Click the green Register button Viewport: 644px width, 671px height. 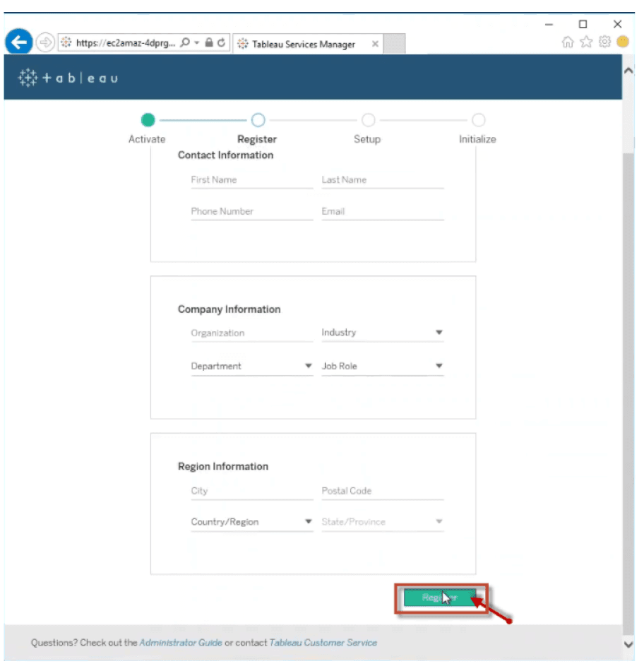point(440,598)
